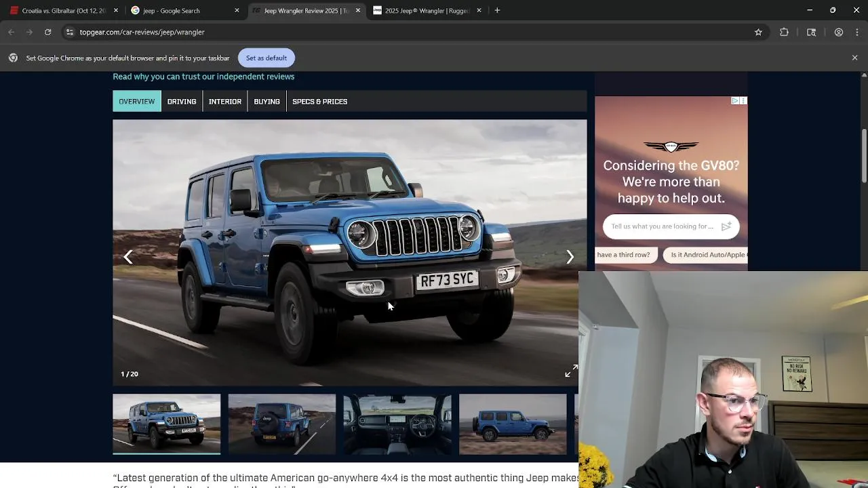Select fourth thumbnail of Jeep side view

pyautogui.click(x=513, y=424)
